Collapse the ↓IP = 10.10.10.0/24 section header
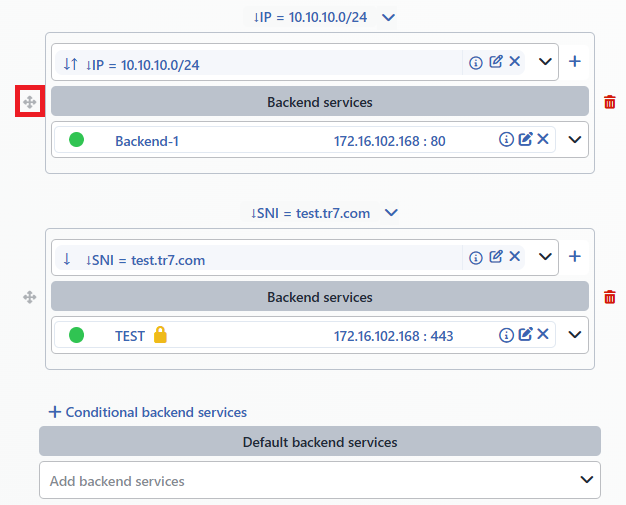The image size is (626, 505). (388, 18)
